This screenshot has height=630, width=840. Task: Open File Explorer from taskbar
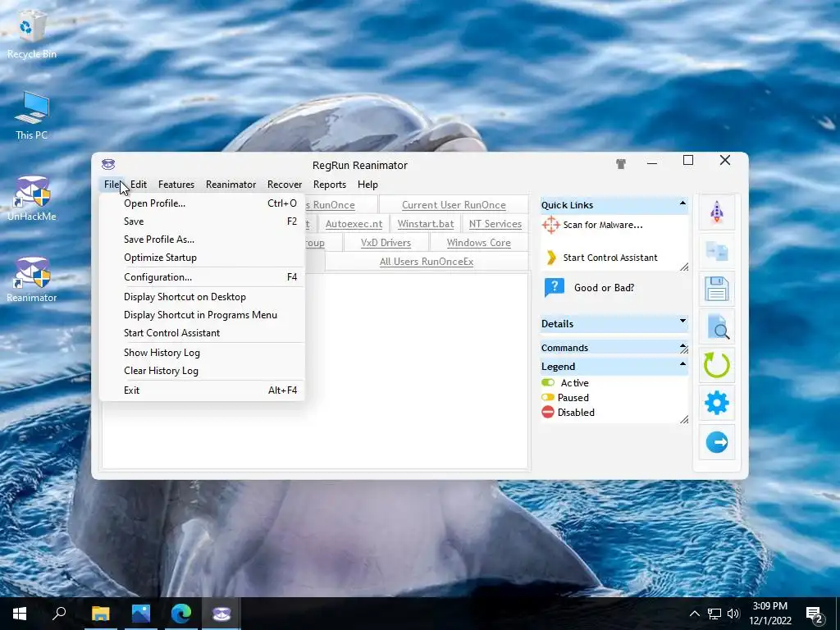click(100, 614)
